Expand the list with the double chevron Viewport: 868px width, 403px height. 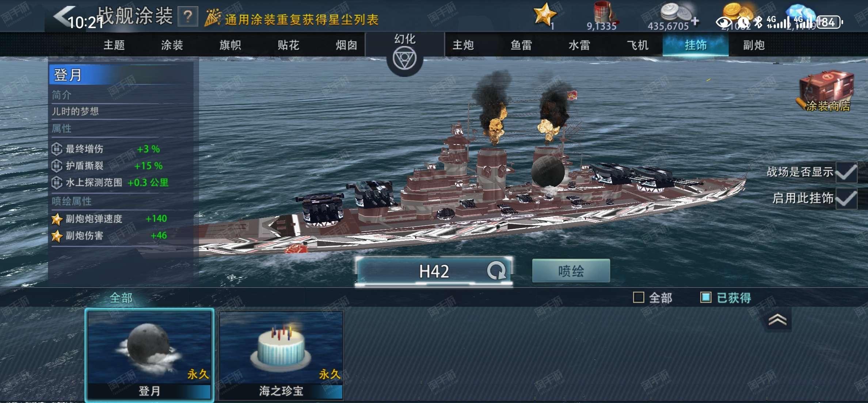click(x=777, y=320)
